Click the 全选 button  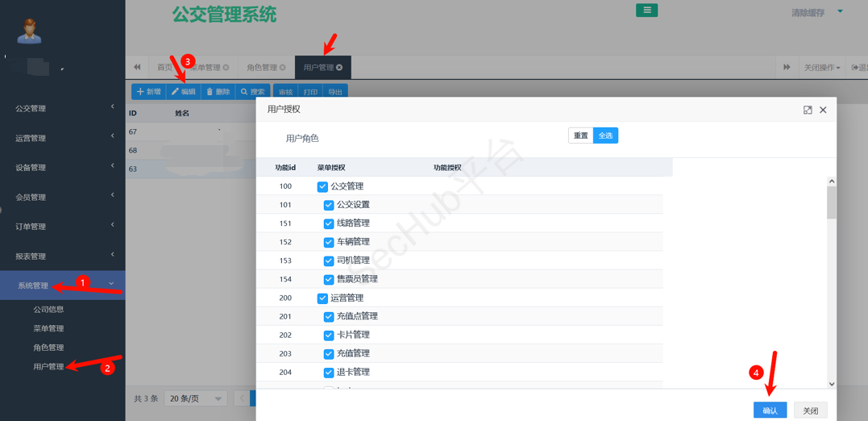tap(605, 135)
